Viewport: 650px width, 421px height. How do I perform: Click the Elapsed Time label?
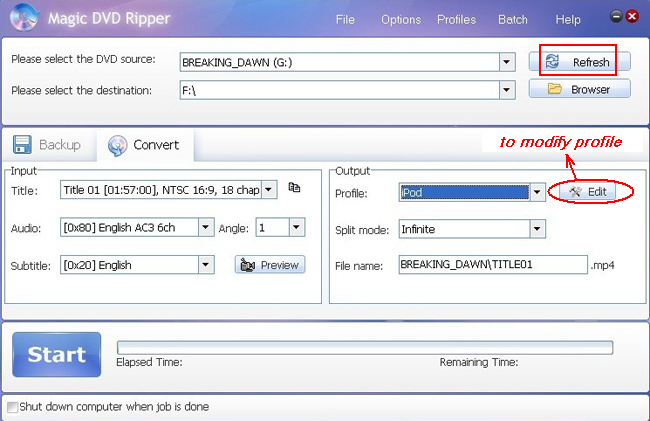[149, 362]
